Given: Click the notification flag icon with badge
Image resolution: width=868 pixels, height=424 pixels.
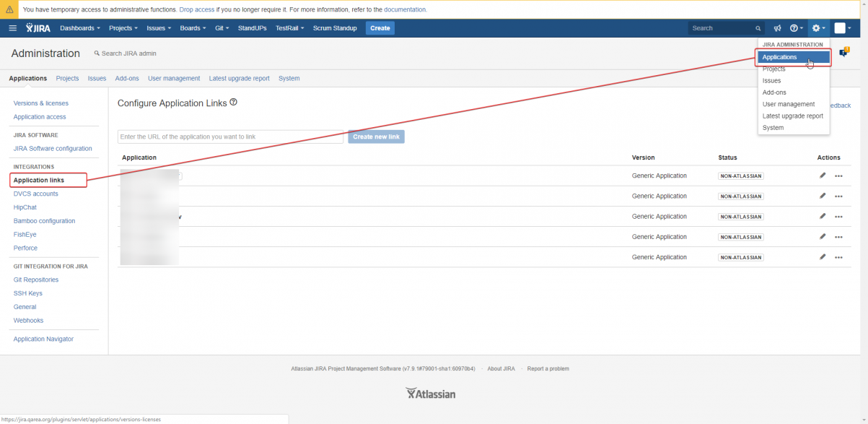Looking at the screenshot, I should coord(844,52).
